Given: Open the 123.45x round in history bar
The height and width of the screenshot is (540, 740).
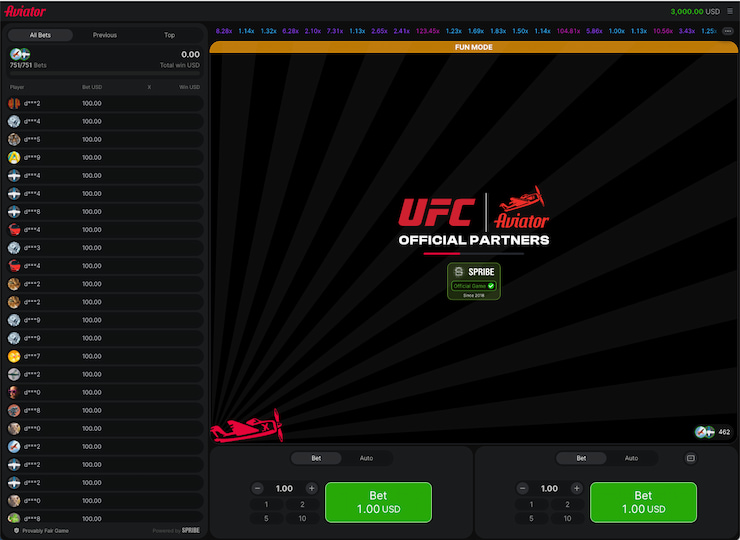Looking at the screenshot, I should [428, 31].
